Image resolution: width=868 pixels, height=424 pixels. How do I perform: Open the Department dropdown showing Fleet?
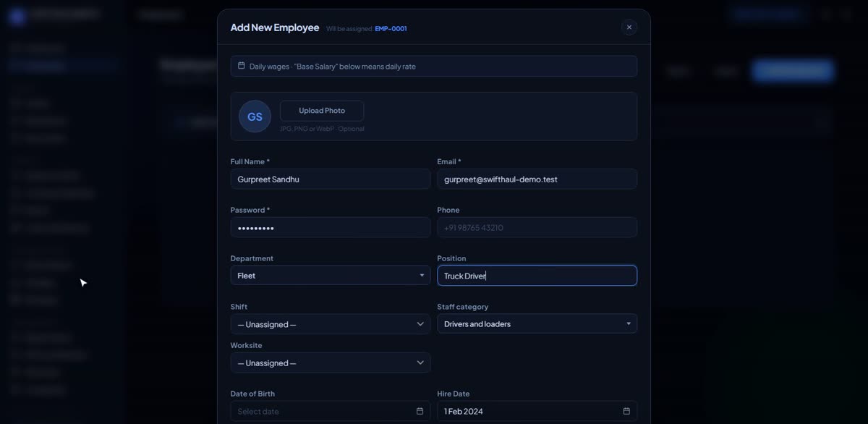point(331,276)
